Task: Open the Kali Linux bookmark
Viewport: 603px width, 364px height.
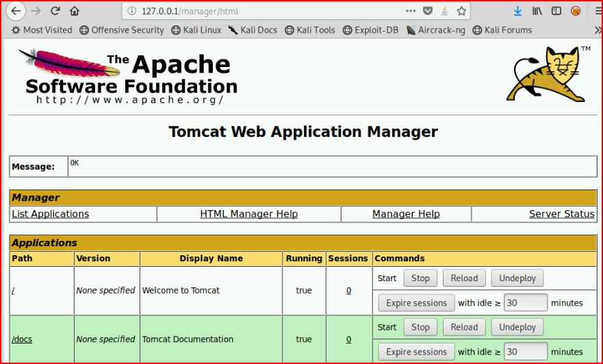Action: 196,30
